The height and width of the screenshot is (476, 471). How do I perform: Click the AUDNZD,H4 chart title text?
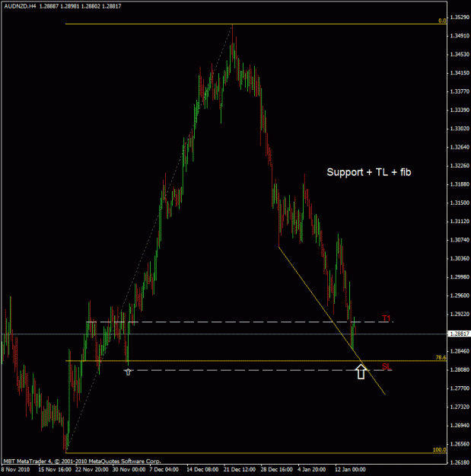tap(20, 6)
